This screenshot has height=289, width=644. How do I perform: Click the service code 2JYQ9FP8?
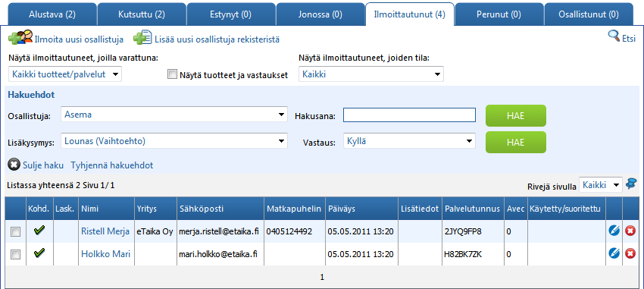(x=462, y=231)
